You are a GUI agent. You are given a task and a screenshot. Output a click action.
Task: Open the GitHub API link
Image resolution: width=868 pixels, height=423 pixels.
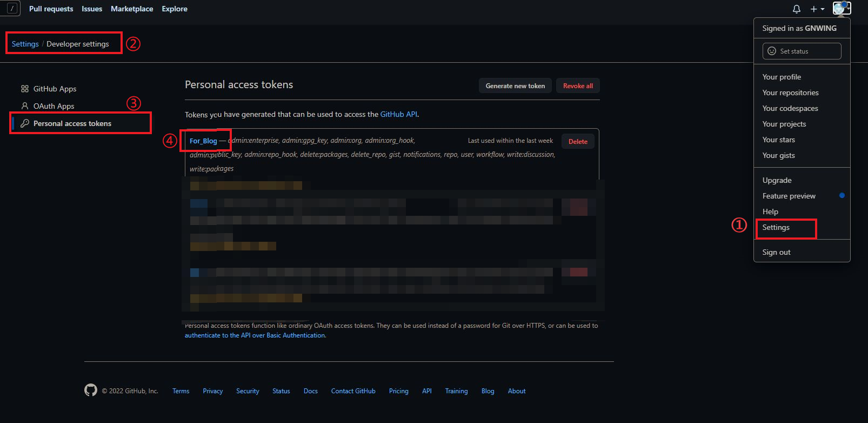(399, 114)
